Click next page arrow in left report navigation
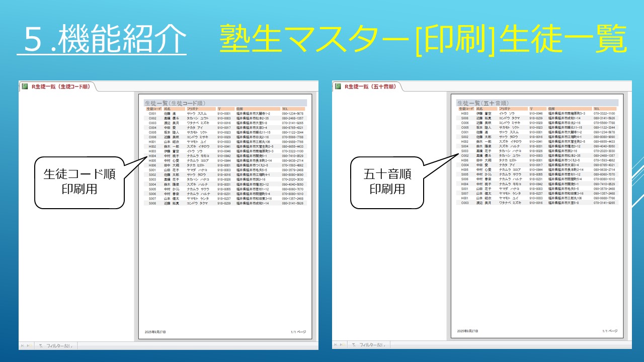 click(23, 345)
